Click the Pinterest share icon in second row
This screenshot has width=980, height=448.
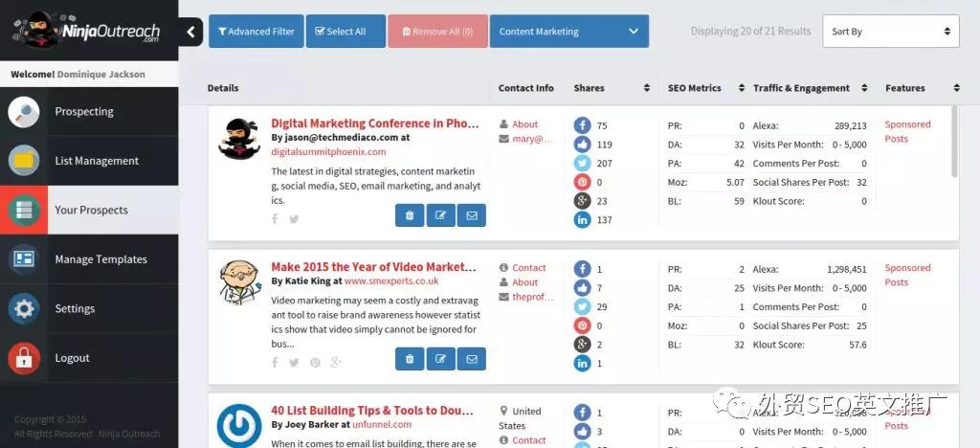click(x=582, y=325)
